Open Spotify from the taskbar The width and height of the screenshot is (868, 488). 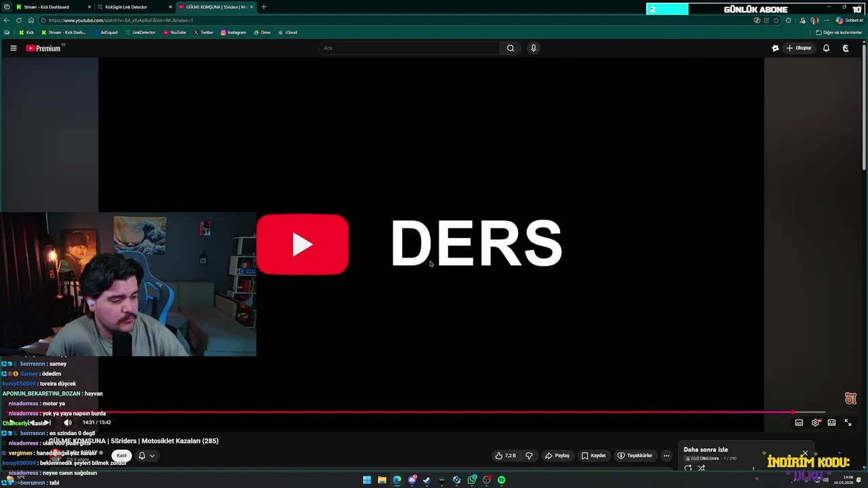(x=501, y=480)
